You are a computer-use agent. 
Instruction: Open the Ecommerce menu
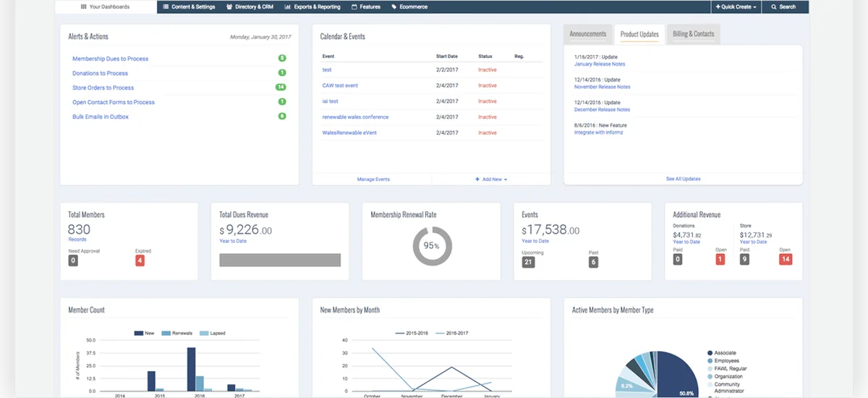pos(409,7)
